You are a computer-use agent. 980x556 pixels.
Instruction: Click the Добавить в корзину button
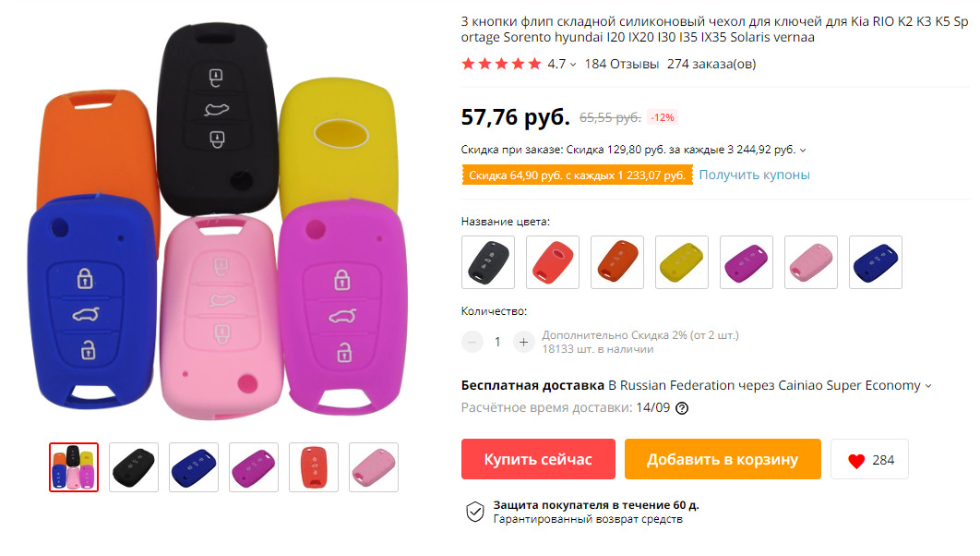[723, 459]
